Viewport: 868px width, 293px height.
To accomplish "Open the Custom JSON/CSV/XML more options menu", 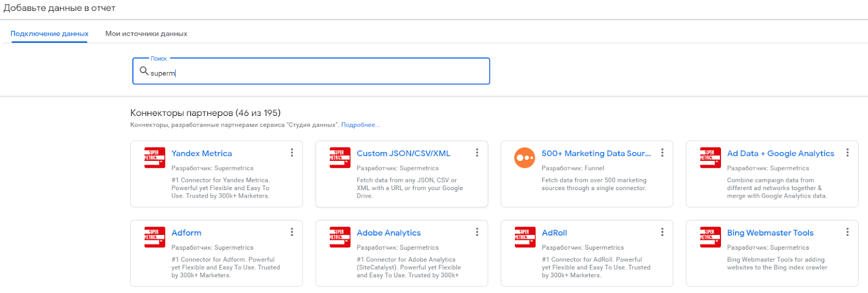I will [x=477, y=153].
